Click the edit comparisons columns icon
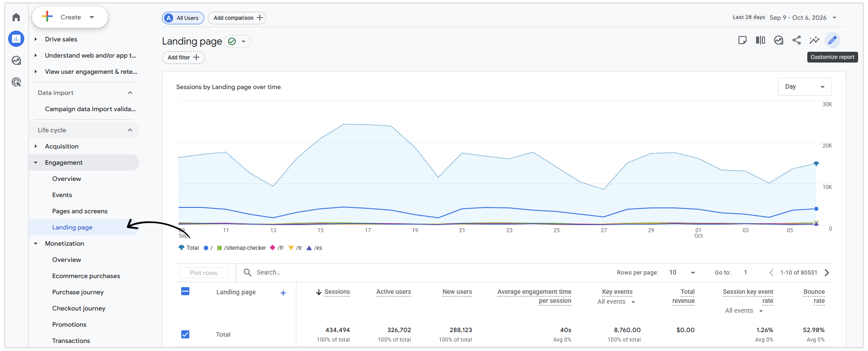The height and width of the screenshot is (351, 868). tap(761, 40)
